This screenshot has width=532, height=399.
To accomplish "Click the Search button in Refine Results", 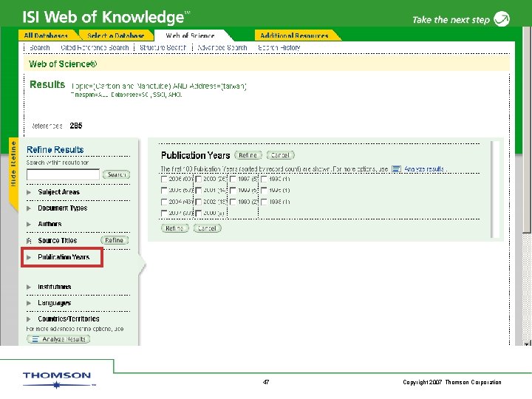I will pos(117,174).
